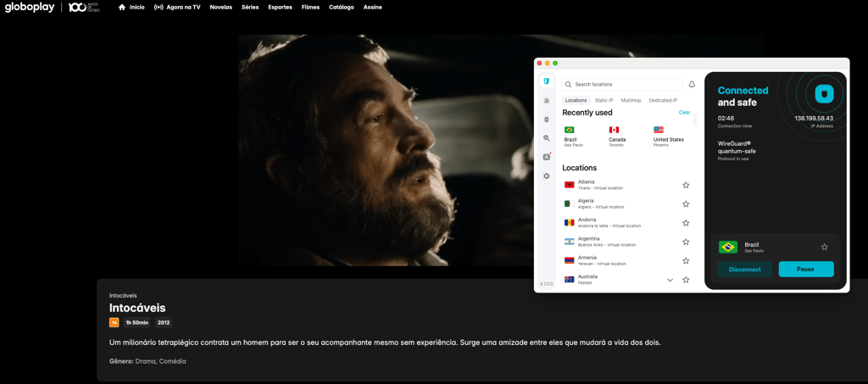Open the Antivirus bug icon in VPN sidebar
This screenshot has height=384, width=868.
click(547, 120)
